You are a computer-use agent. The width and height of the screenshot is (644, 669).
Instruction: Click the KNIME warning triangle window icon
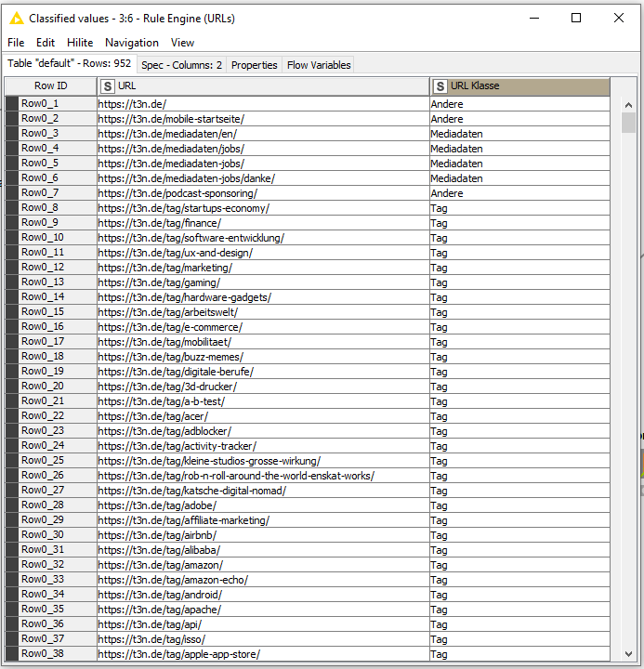[x=17, y=19]
